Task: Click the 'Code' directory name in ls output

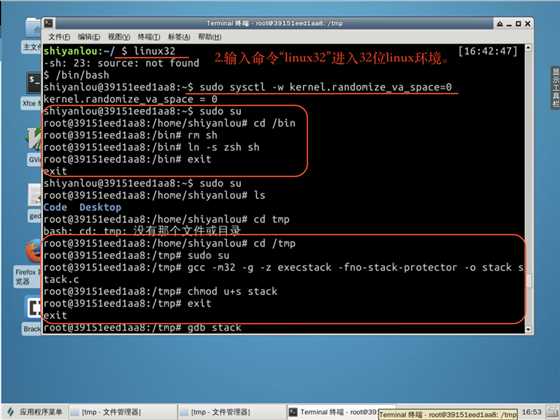Action: click(55, 207)
